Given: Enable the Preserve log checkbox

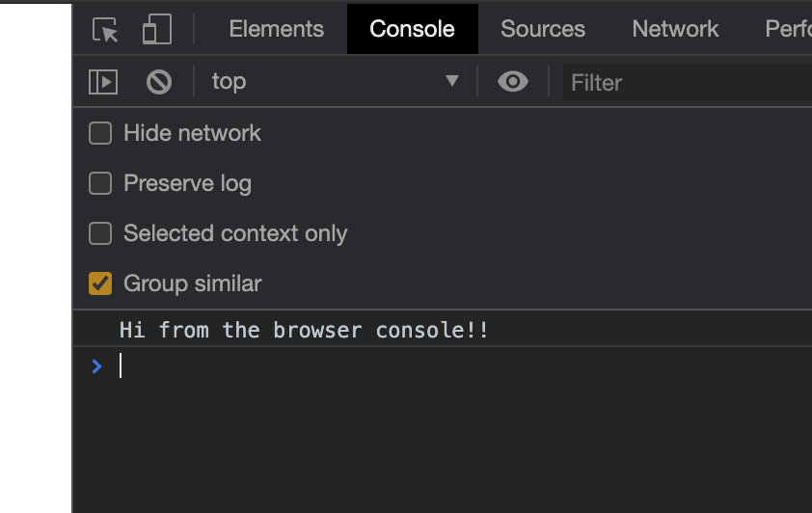Looking at the screenshot, I should click(100, 183).
